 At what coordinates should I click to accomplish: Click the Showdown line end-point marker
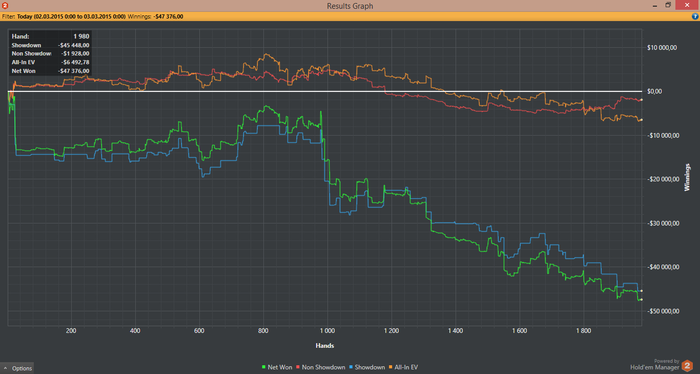[x=642, y=291]
